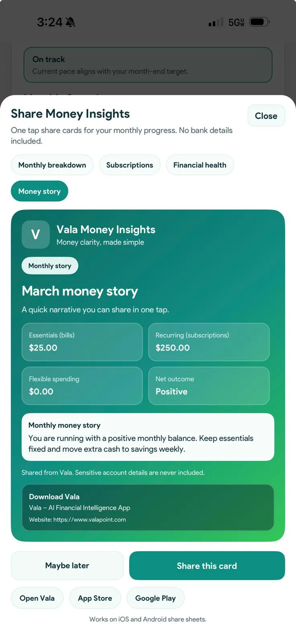296x644 pixels.
Task: Tap the cellular signal bars icon
Action: coord(215,23)
